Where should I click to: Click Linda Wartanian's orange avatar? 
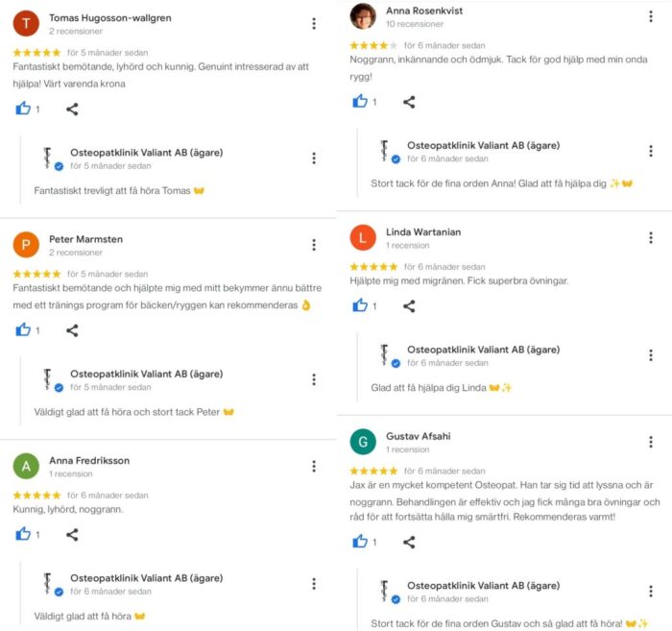tap(363, 237)
